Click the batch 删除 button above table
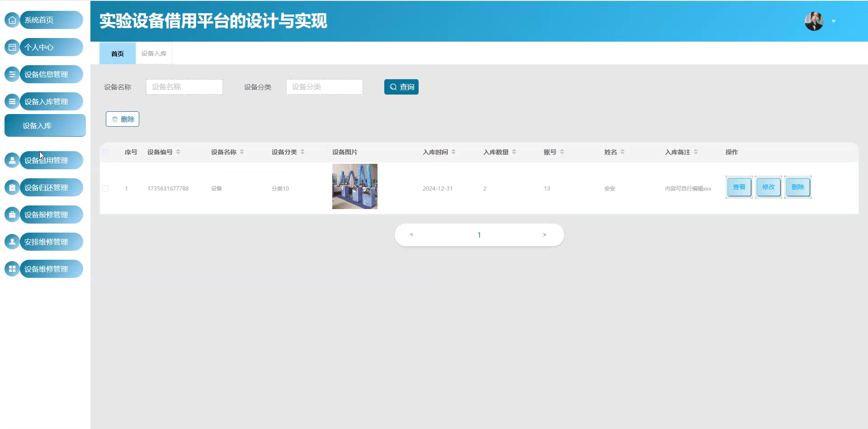Screen dimensions: 868x429 click(x=123, y=119)
